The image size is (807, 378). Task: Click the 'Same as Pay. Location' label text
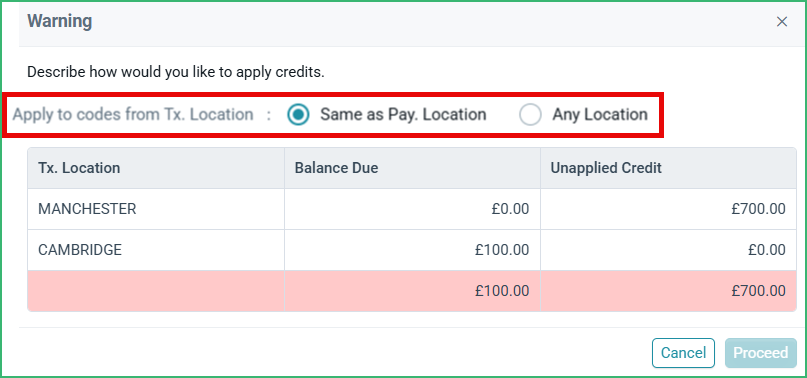pyautogui.click(x=403, y=114)
